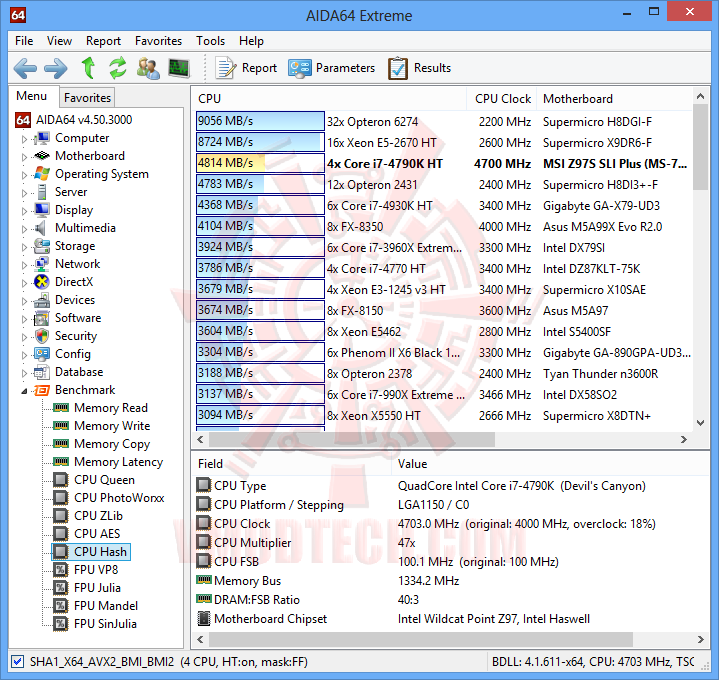719x680 pixels.
Task: Click the Report toolbar button
Action: (247, 68)
